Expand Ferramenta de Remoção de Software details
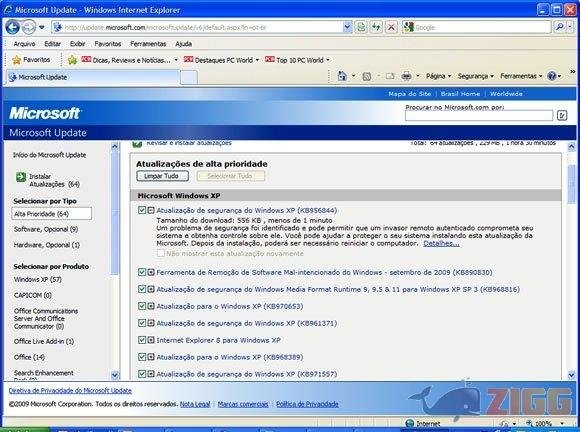This screenshot has width=580, height=432. pos(151,272)
